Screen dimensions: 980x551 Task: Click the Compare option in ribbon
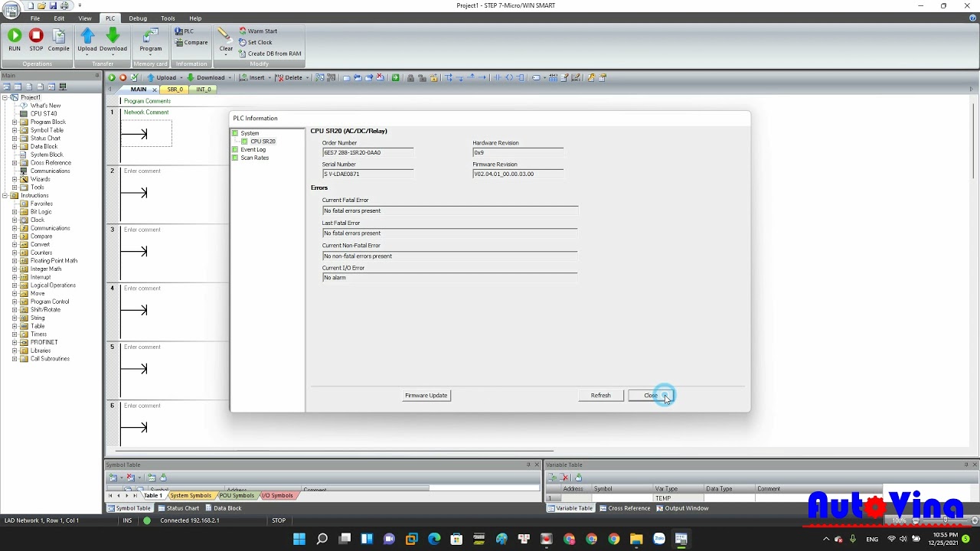tap(191, 43)
